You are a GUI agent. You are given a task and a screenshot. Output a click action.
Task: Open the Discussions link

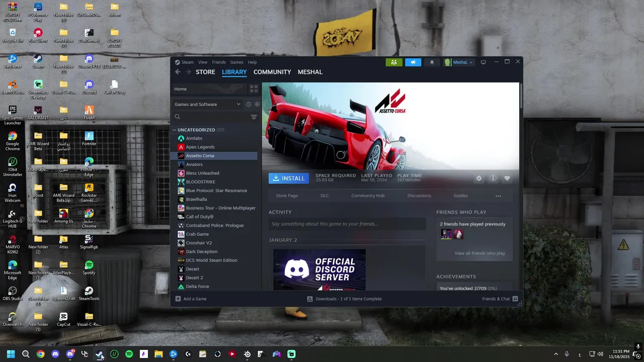tap(419, 196)
